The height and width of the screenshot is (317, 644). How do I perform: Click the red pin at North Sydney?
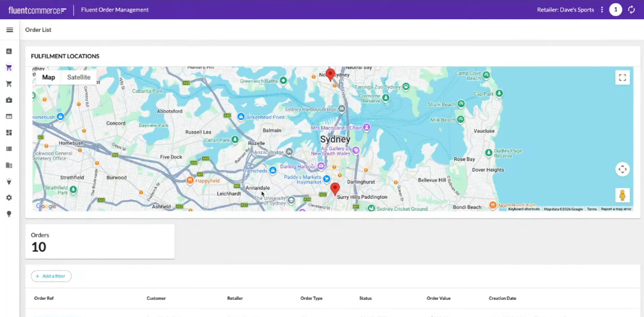330,75
